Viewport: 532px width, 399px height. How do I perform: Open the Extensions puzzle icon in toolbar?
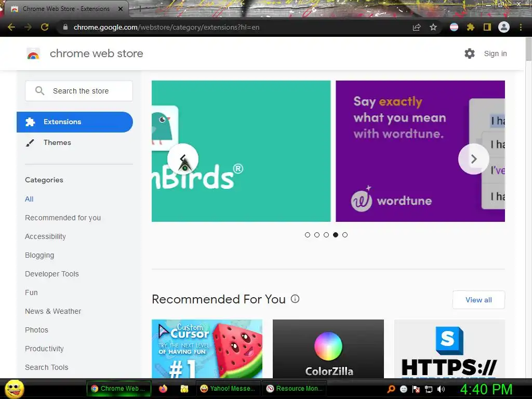point(470,27)
